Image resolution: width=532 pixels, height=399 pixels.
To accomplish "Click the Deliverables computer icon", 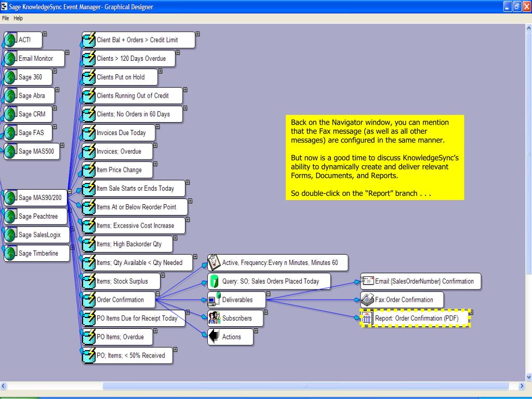I will 214,300.
